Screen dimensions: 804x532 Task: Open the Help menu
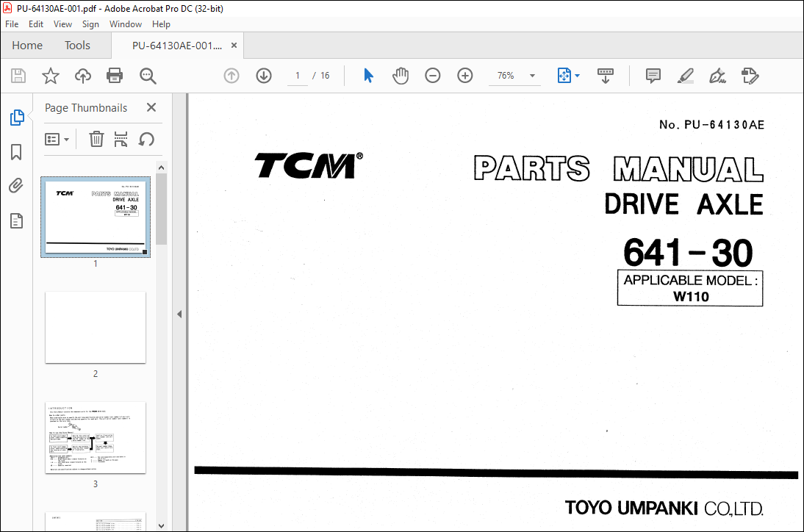(161, 24)
